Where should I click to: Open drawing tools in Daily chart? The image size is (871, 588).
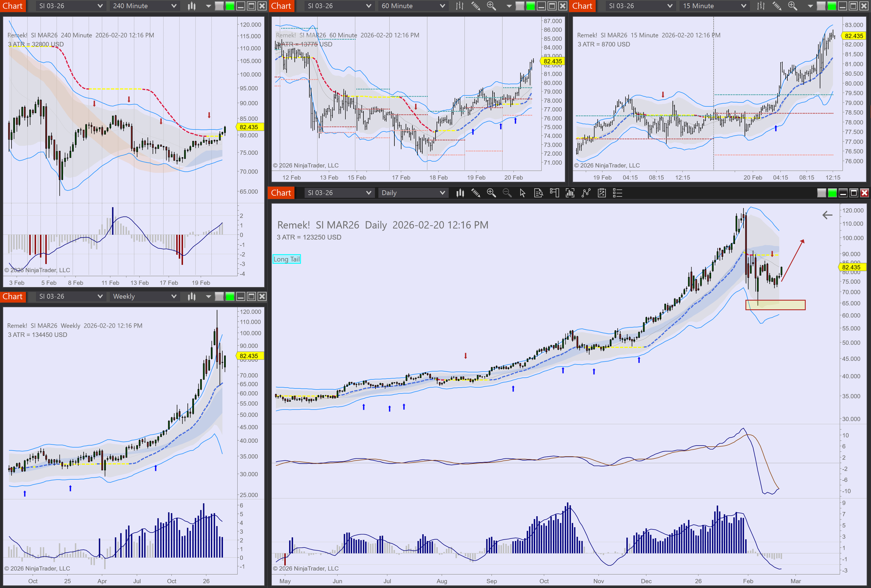click(476, 193)
